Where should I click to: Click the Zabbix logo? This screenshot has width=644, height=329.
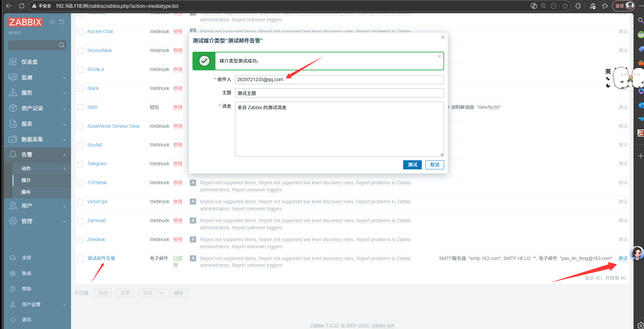coord(25,22)
